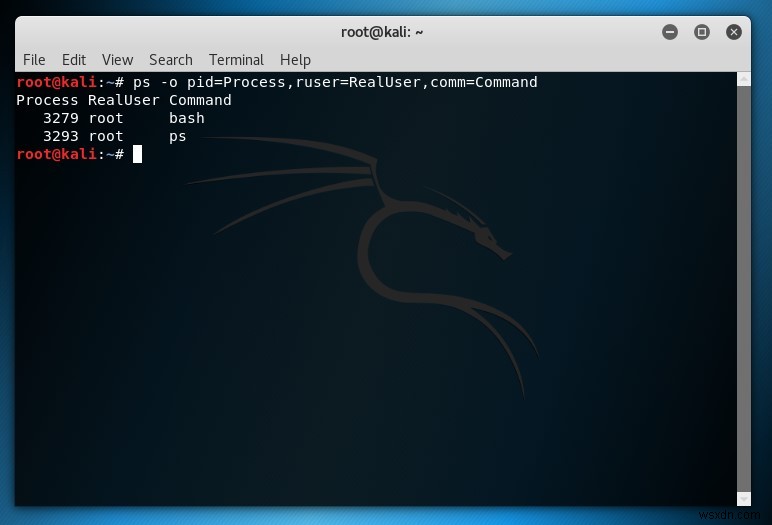Click the bash command entry

[187, 118]
